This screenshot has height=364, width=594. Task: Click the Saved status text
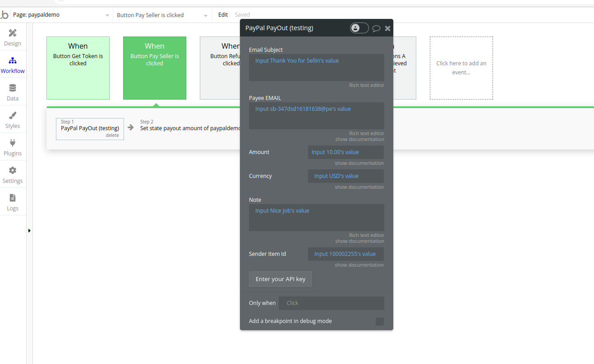click(x=242, y=15)
